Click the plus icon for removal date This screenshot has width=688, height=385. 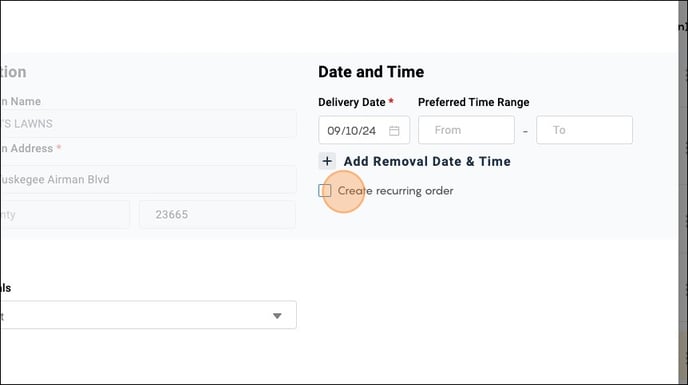(x=327, y=161)
